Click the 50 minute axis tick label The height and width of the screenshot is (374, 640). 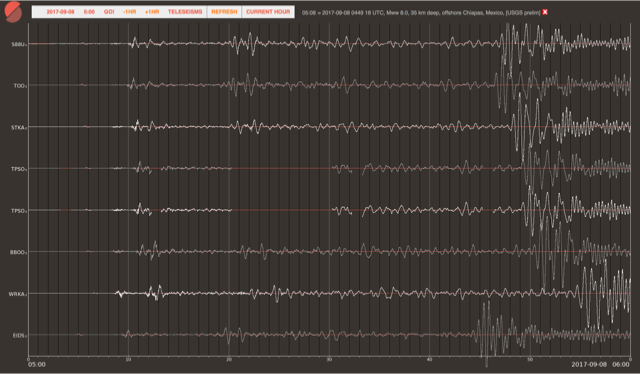click(530, 359)
